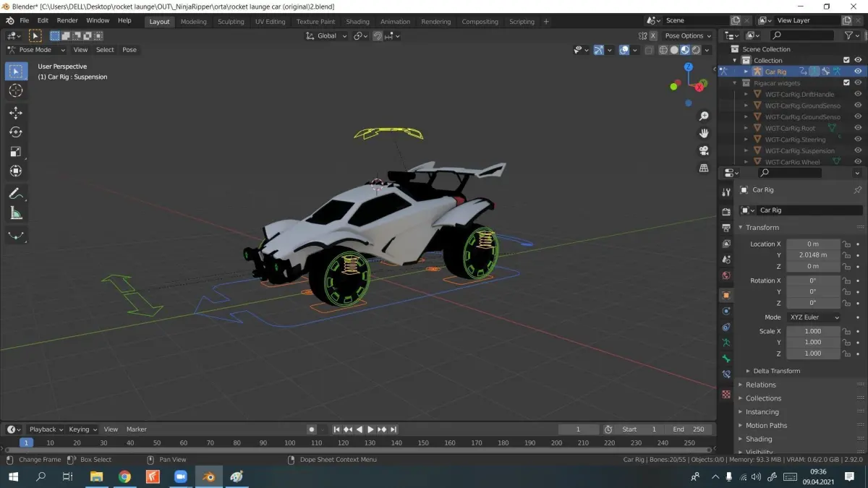Select the Measure tool
The image size is (868, 488).
(16, 213)
